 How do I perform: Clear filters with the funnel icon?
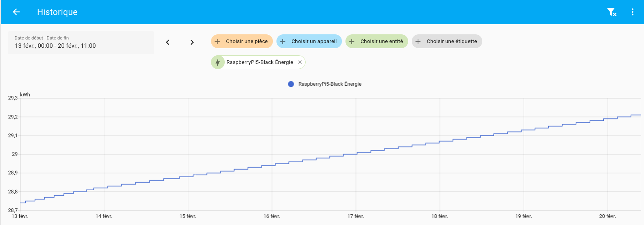tap(612, 12)
